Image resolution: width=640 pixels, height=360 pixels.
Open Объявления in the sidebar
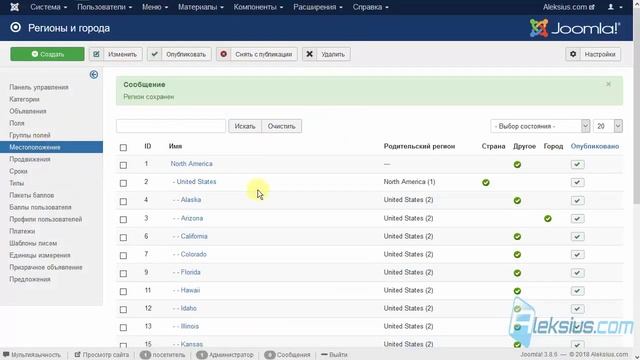[x=28, y=111]
